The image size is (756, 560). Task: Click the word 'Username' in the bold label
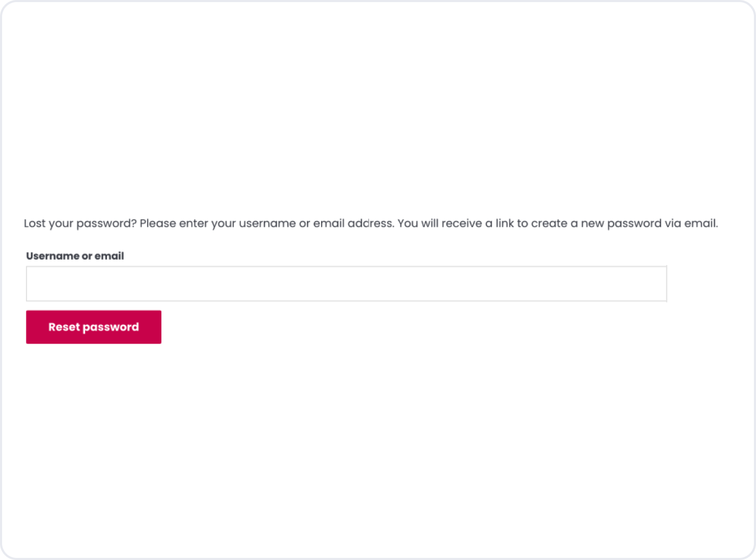(52, 256)
